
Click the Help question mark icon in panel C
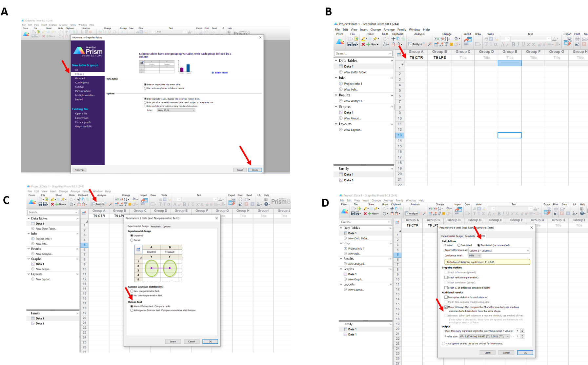click(267, 204)
